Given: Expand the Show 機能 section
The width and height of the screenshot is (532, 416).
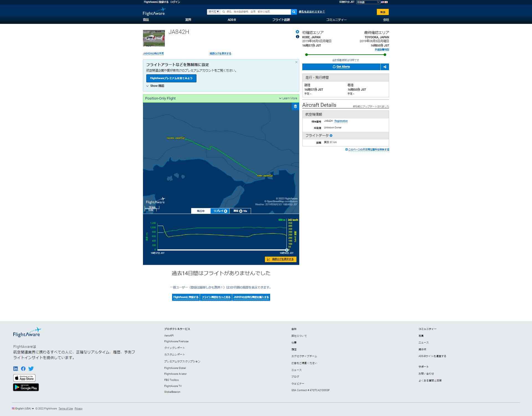Looking at the screenshot, I should pyautogui.click(x=155, y=86).
